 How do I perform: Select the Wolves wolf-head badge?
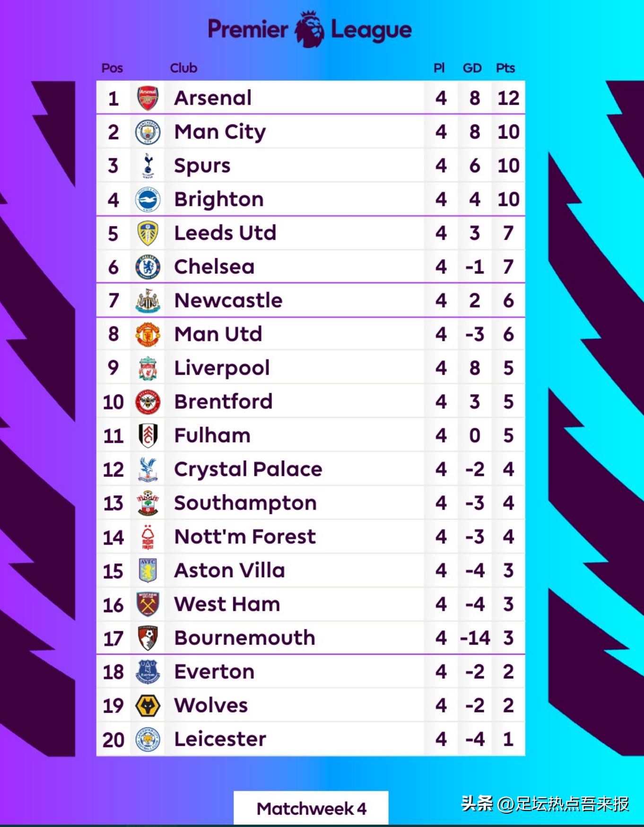coord(148,705)
